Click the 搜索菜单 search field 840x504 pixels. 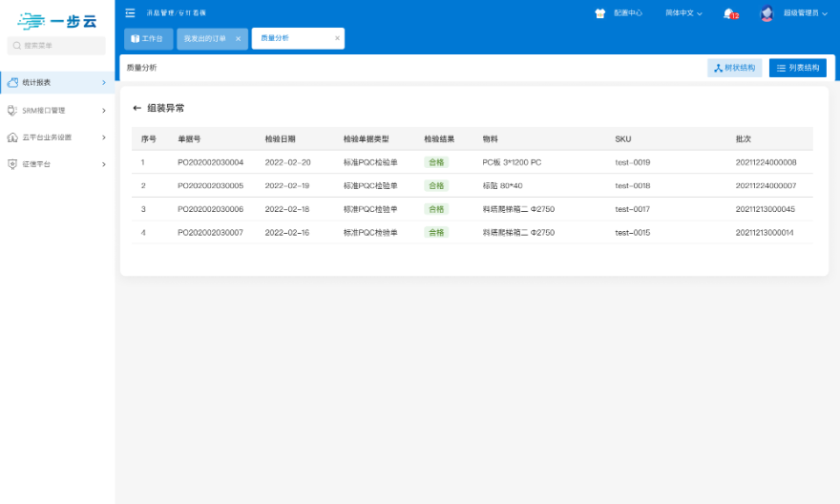57,45
